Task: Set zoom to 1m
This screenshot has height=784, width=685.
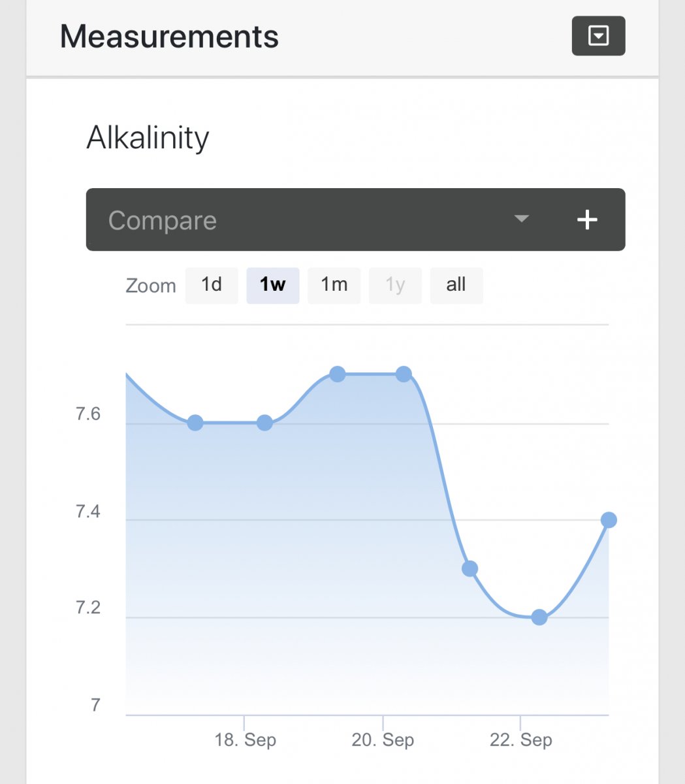Action: 334,285
